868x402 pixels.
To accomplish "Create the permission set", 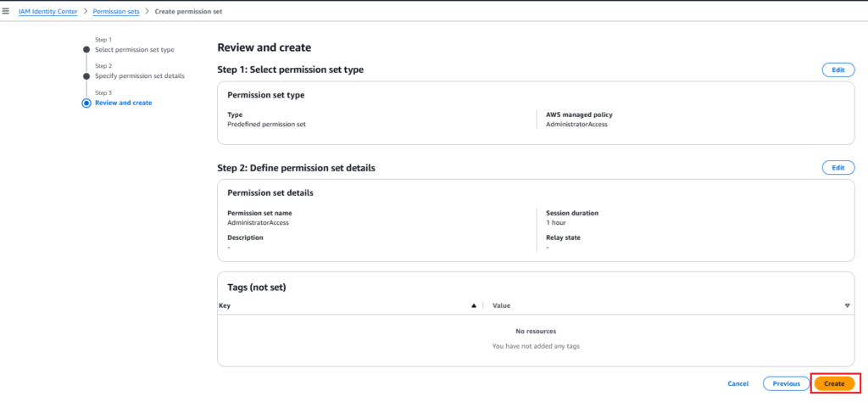I will (x=834, y=383).
